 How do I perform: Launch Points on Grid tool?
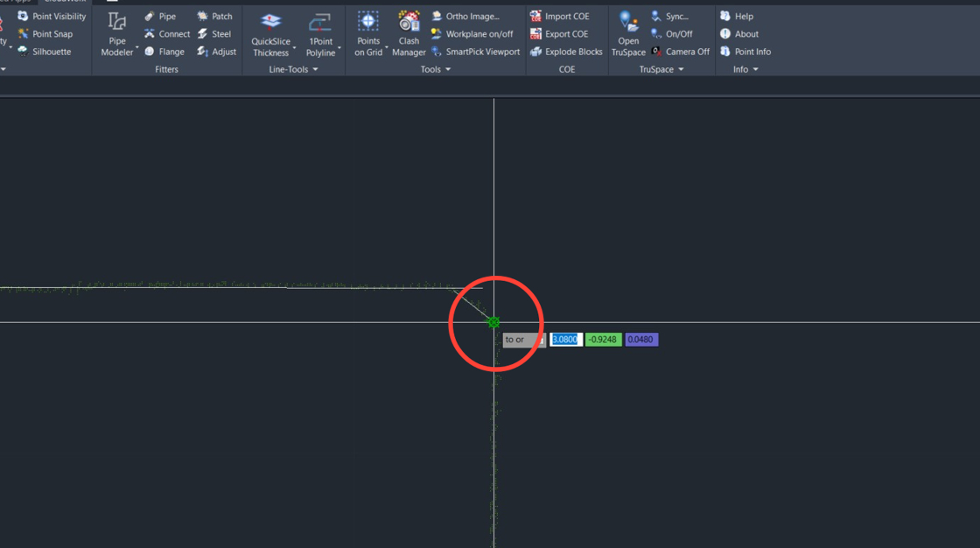368,34
